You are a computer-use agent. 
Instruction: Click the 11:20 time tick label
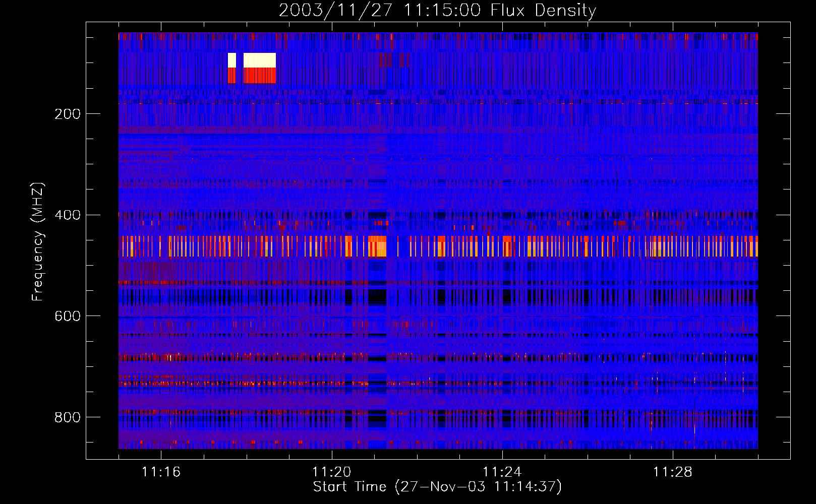[331, 472]
